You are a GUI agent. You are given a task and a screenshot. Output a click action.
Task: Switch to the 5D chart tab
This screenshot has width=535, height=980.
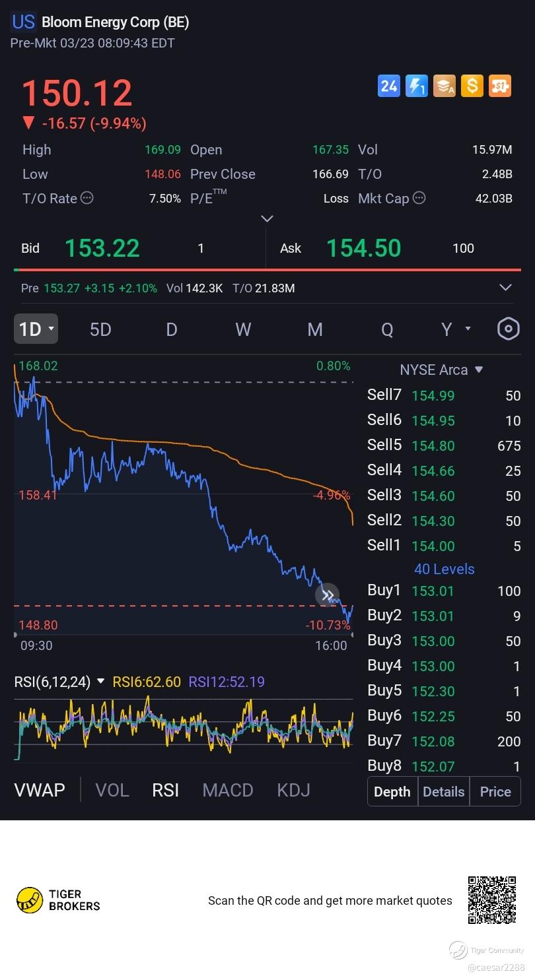pyautogui.click(x=100, y=329)
